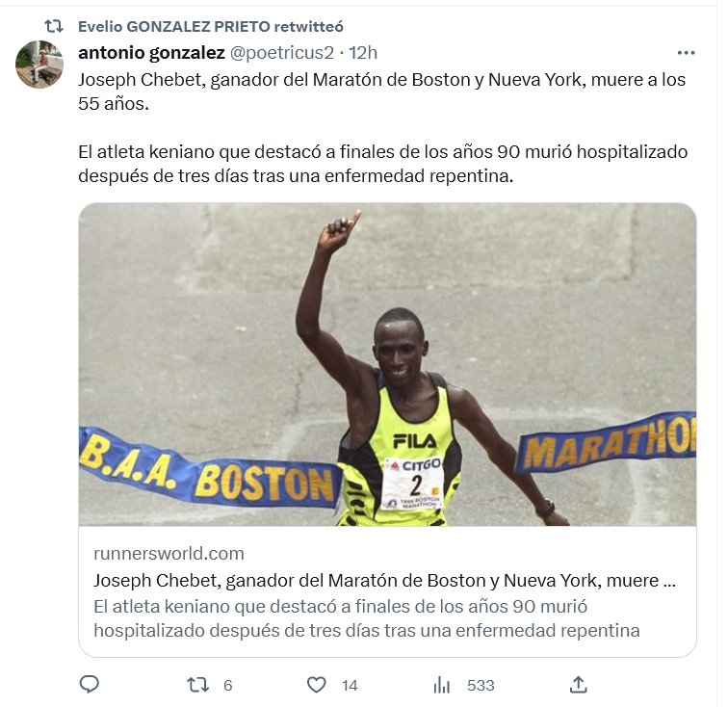This screenshot has height=707, width=728.
Task: Open the @poetricus2 handle
Action: click(282, 53)
